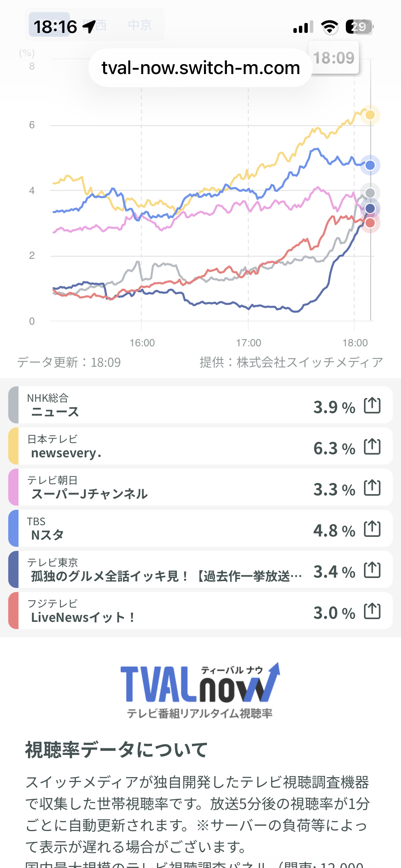
Task: Tap the 18:16 status bar clock
Action: tap(55, 27)
